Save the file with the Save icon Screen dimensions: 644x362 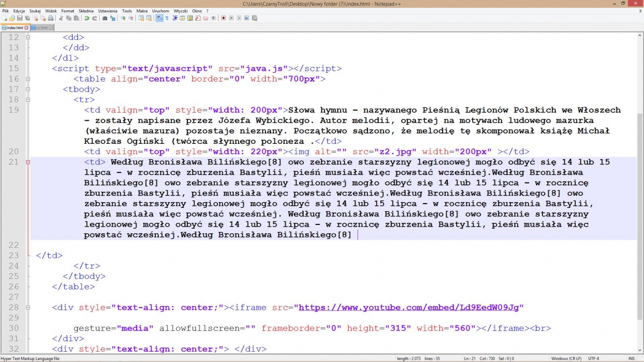click(x=20, y=18)
